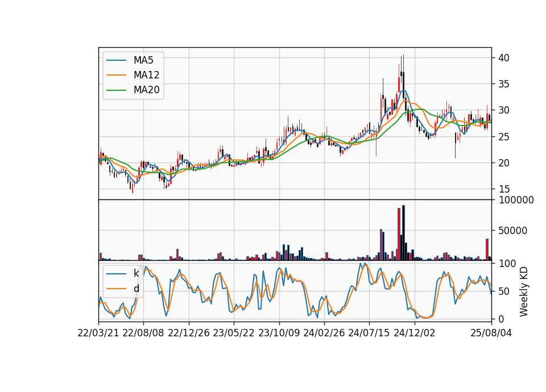Click the price axis value 35
This screenshot has width=546, height=392.
[504, 84]
